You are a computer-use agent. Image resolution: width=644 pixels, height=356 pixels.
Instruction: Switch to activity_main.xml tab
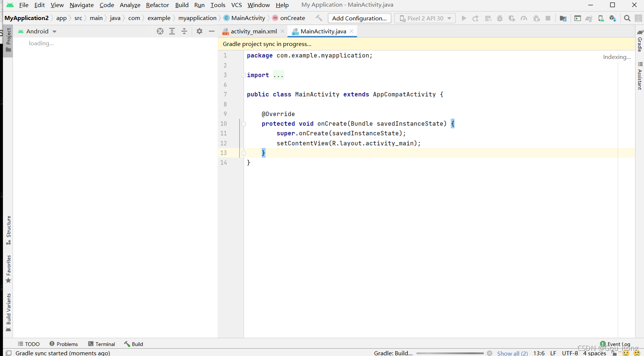254,31
